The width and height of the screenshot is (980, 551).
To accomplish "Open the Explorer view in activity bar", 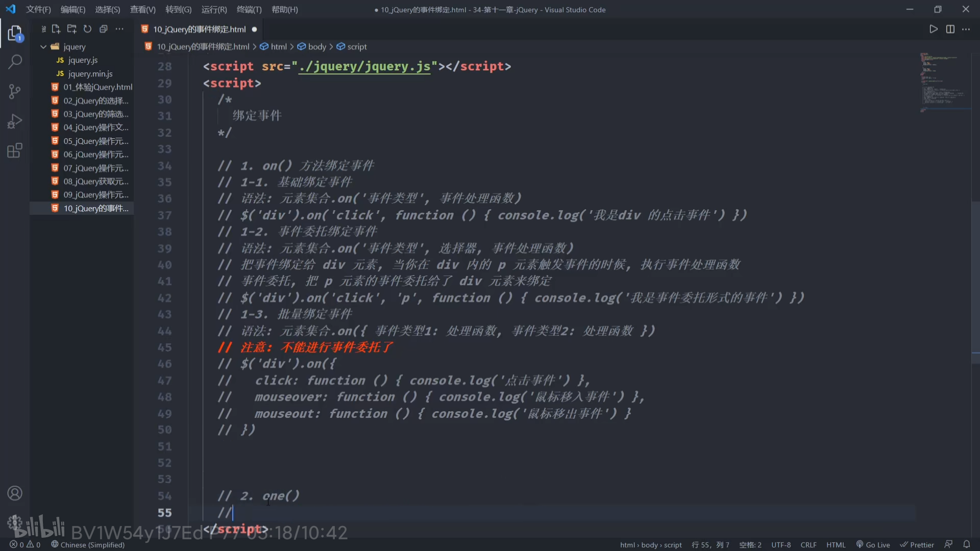I will (x=15, y=34).
